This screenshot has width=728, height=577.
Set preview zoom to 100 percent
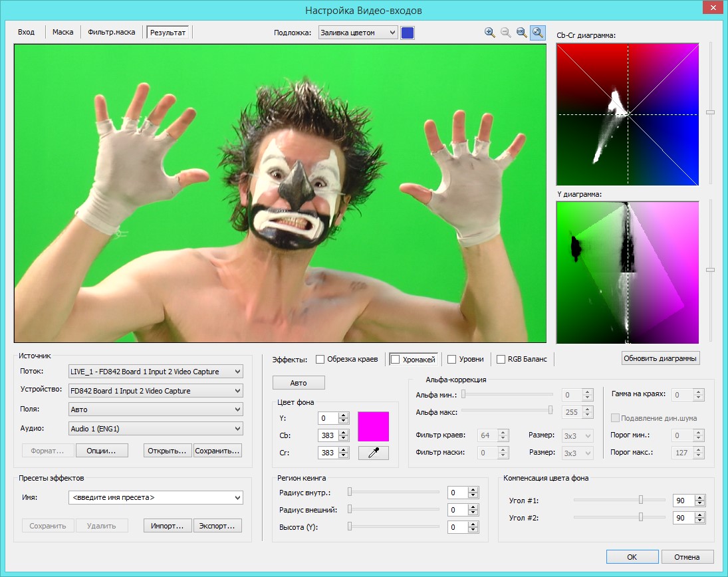pos(521,33)
